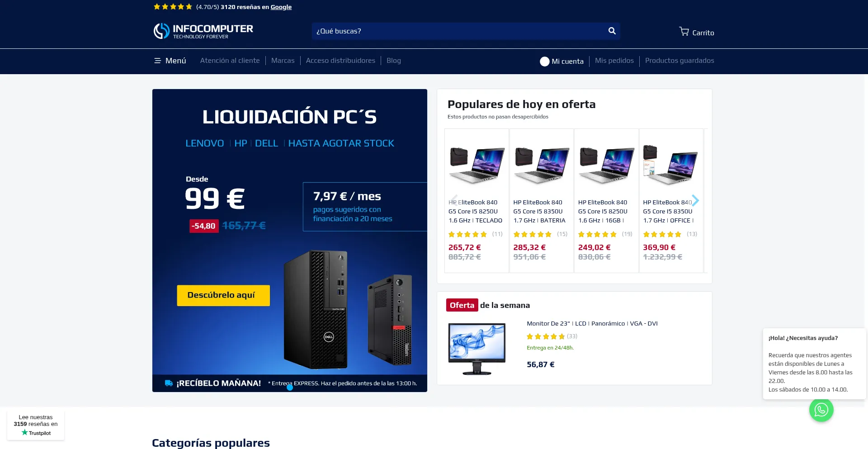Open the green WhatsApp chat button
The image size is (868, 449).
click(x=821, y=410)
